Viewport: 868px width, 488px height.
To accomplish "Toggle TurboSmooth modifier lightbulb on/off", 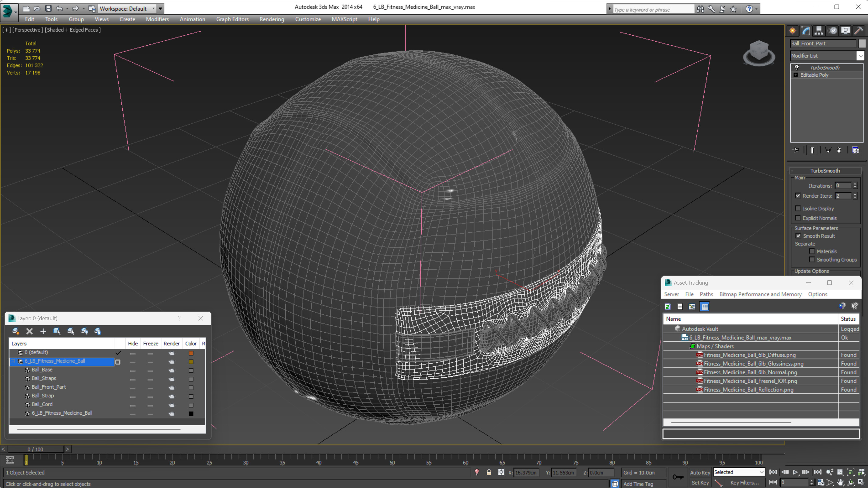I will coord(797,67).
